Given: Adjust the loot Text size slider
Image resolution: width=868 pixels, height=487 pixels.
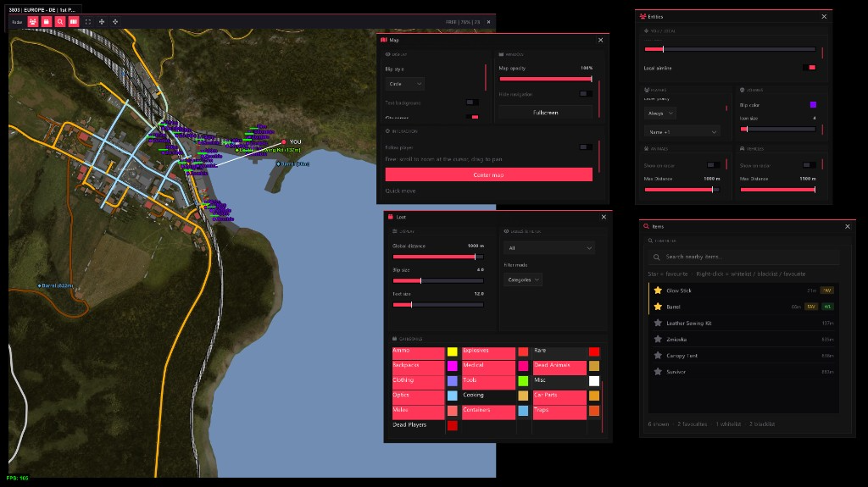Looking at the screenshot, I should [x=438, y=304].
